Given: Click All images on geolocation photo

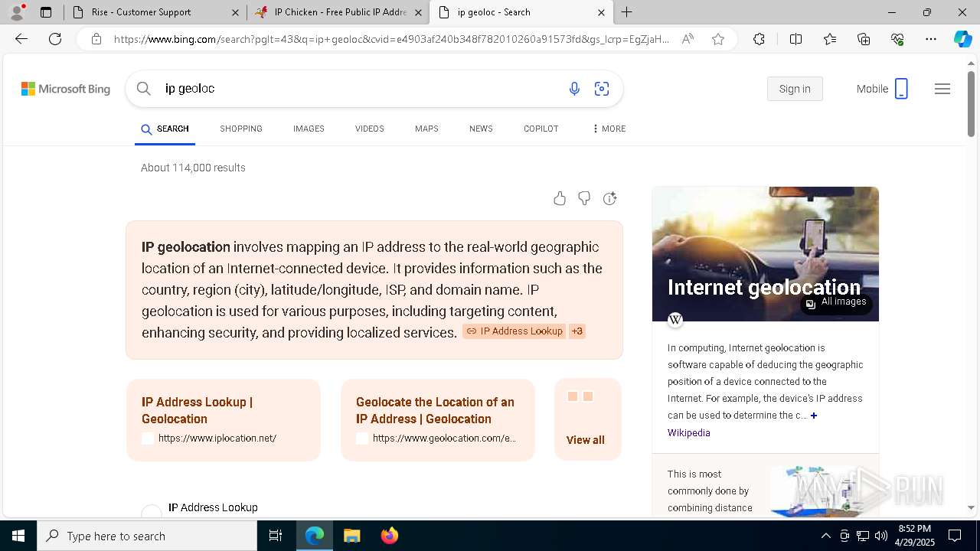Looking at the screenshot, I should (x=836, y=302).
